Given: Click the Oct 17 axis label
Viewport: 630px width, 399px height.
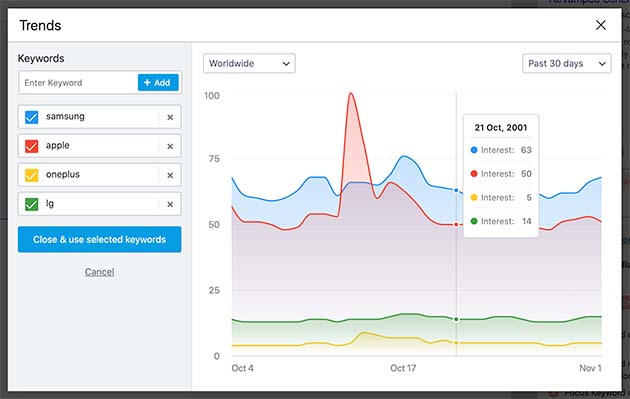Looking at the screenshot, I should click(403, 368).
